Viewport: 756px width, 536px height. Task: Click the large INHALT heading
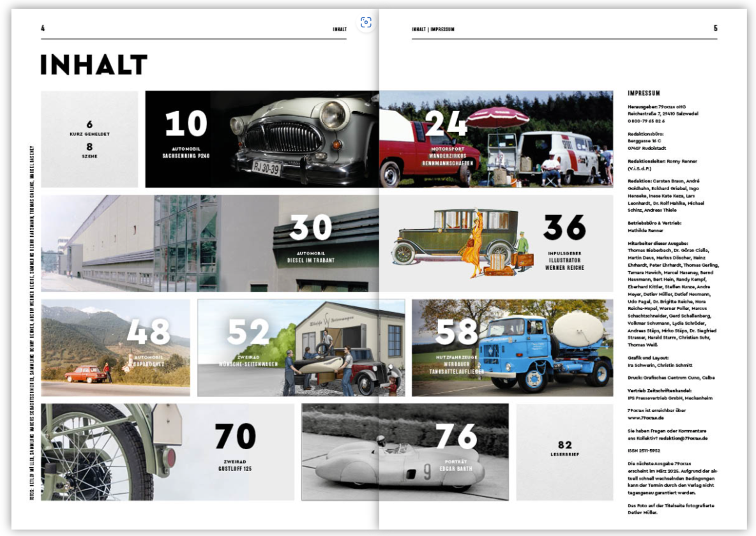[x=94, y=64]
